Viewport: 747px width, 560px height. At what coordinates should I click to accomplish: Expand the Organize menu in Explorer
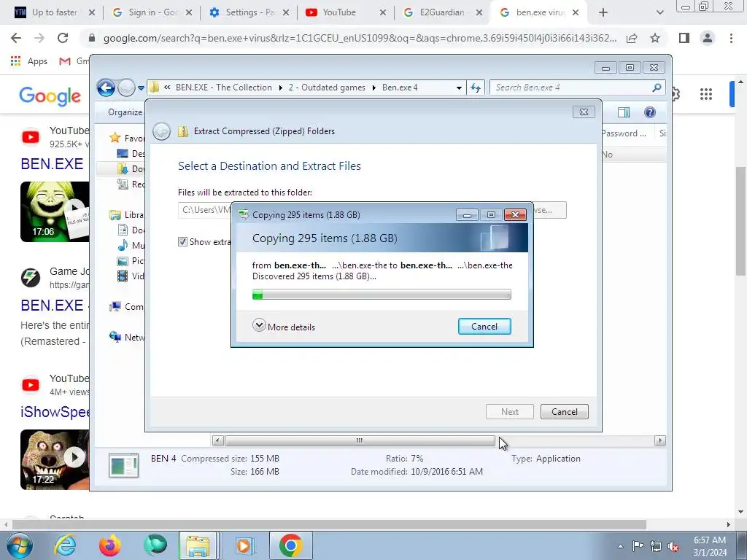(125, 112)
